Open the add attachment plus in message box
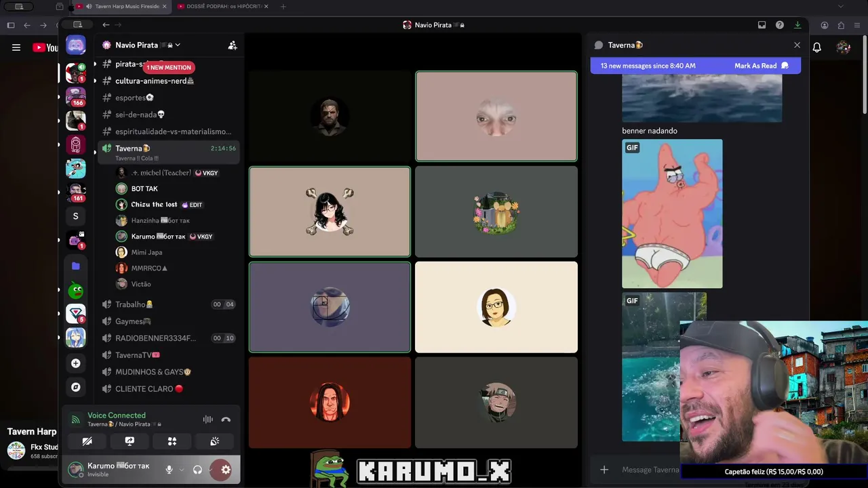Viewport: 868px width, 488px height. pyautogui.click(x=604, y=470)
